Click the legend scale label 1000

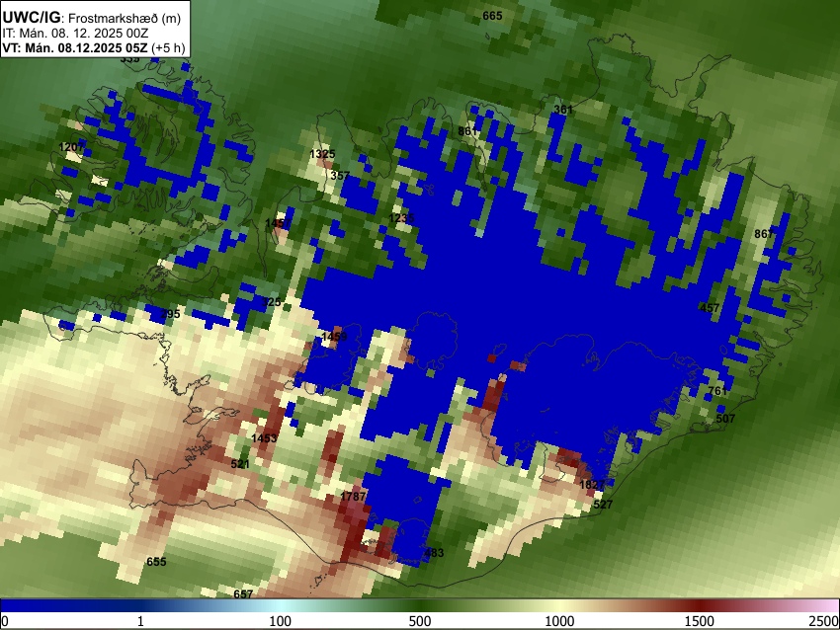pyautogui.click(x=559, y=621)
